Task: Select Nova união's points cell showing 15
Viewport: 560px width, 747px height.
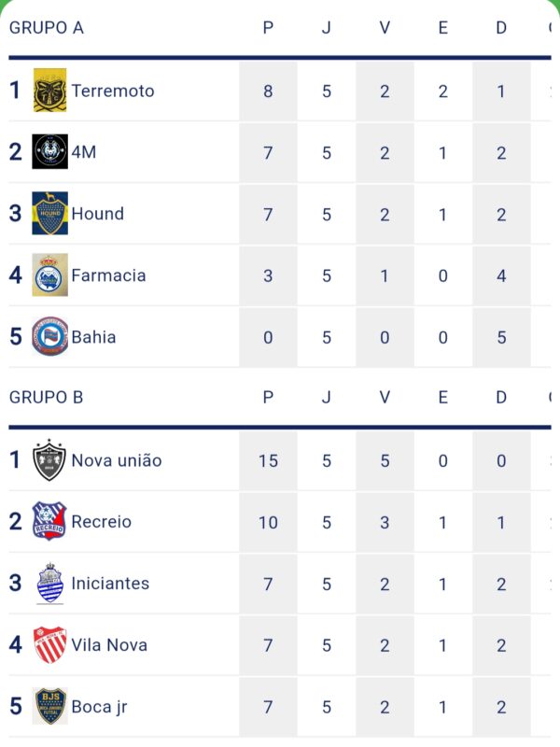Action: (x=268, y=460)
